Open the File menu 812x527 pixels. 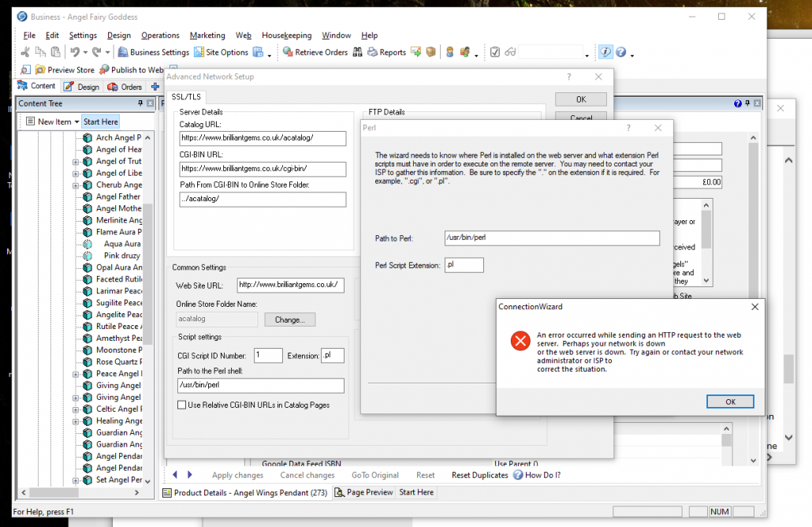[x=29, y=36]
